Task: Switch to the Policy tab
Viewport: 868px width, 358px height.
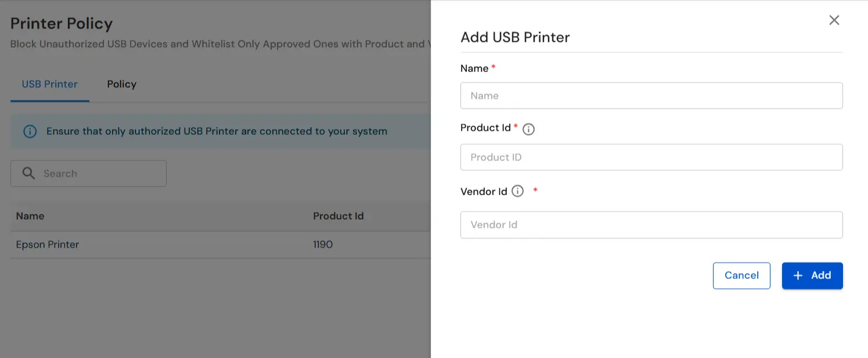Action: click(121, 84)
